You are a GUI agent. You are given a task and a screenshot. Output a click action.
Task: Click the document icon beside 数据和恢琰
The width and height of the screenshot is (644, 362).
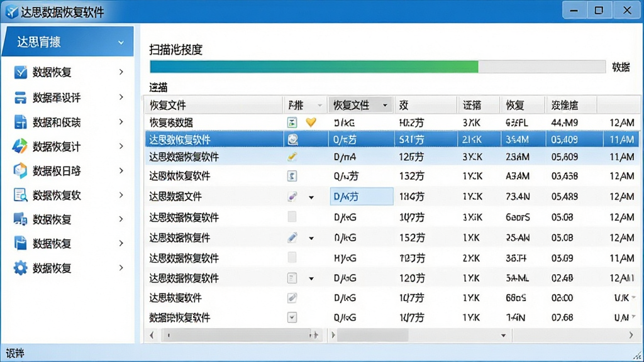[20, 122]
